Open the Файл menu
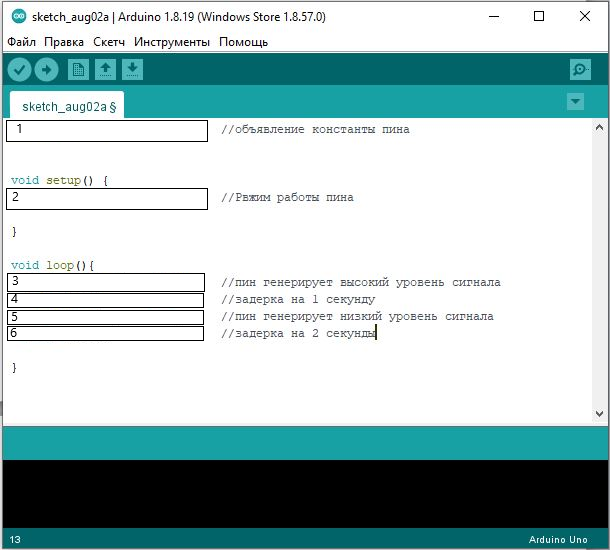Viewport: 610px width, 550px height. tap(21, 42)
